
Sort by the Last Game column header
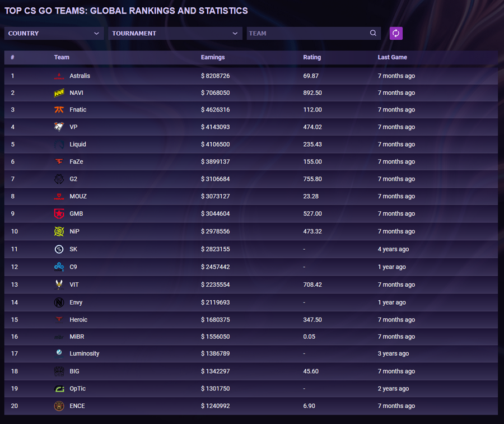(x=392, y=57)
